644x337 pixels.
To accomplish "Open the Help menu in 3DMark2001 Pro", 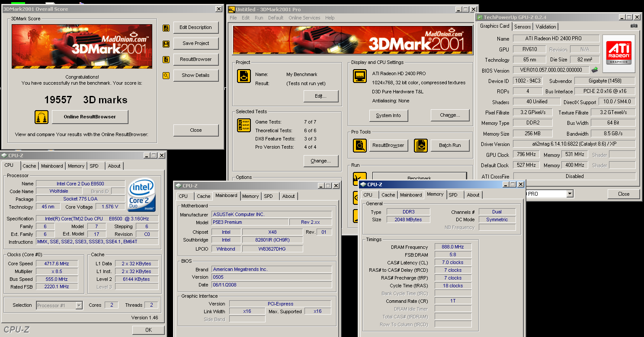I will [330, 18].
